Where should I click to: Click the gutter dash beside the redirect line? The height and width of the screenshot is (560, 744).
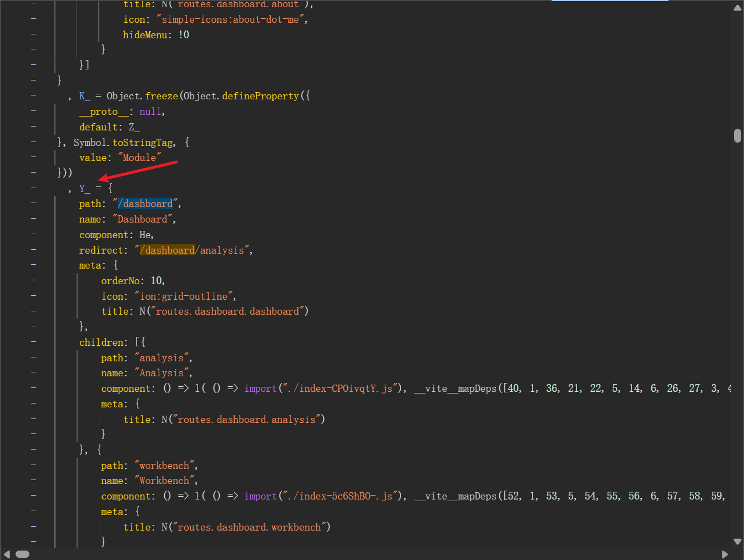pos(34,250)
